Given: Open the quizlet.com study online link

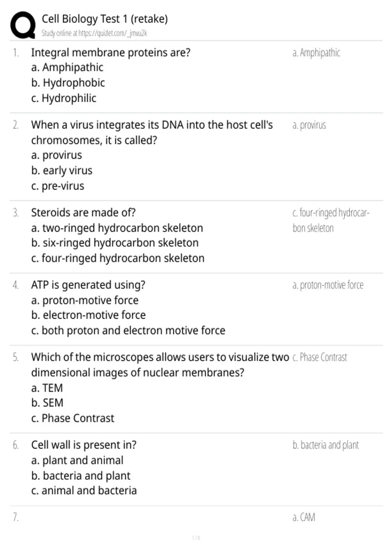Looking at the screenshot, I should pyautogui.click(x=94, y=33).
